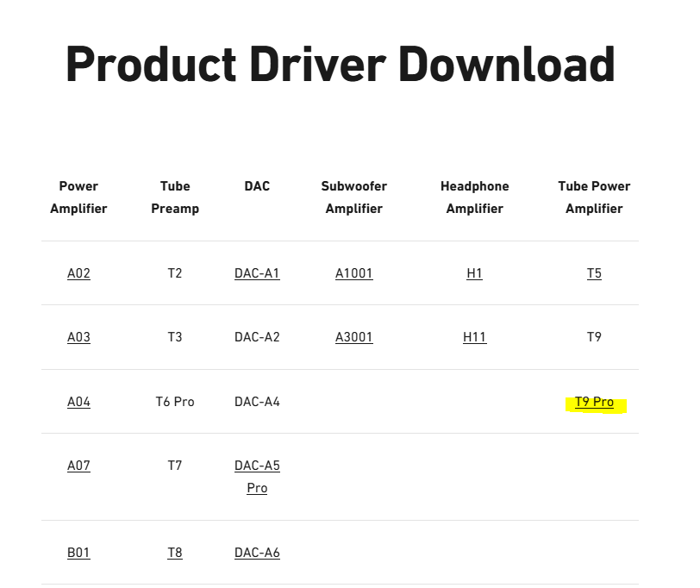
Task: Click the T2 tube preamp entry
Action: point(175,273)
